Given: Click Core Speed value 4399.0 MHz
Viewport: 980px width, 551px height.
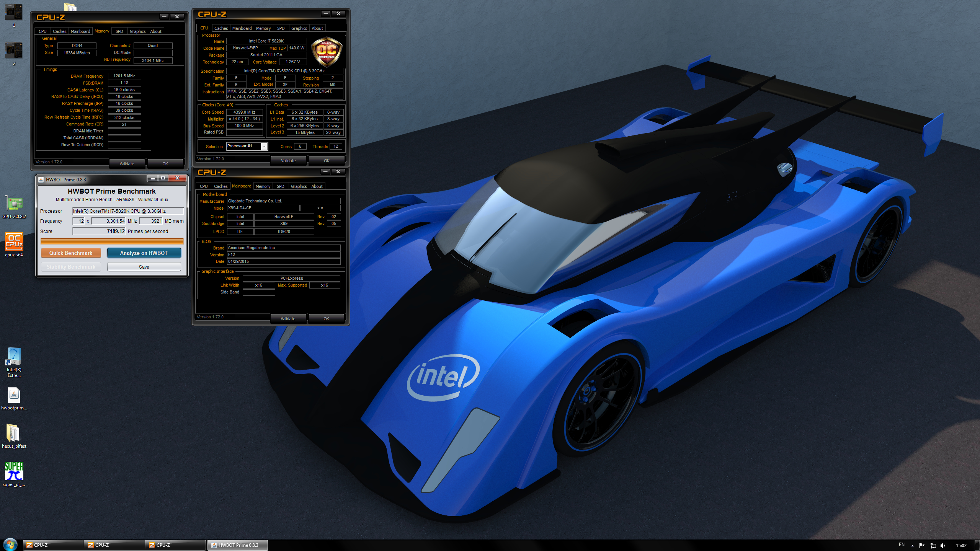Looking at the screenshot, I should tap(244, 112).
